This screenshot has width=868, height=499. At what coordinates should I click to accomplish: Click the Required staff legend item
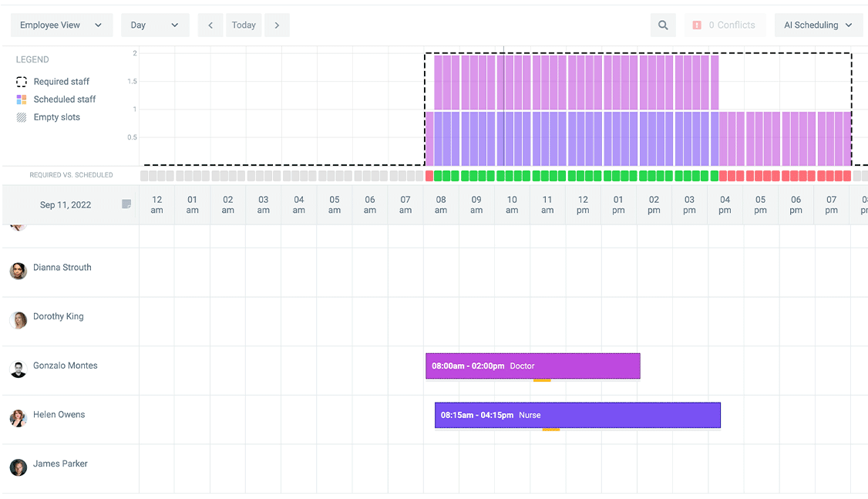pos(52,82)
